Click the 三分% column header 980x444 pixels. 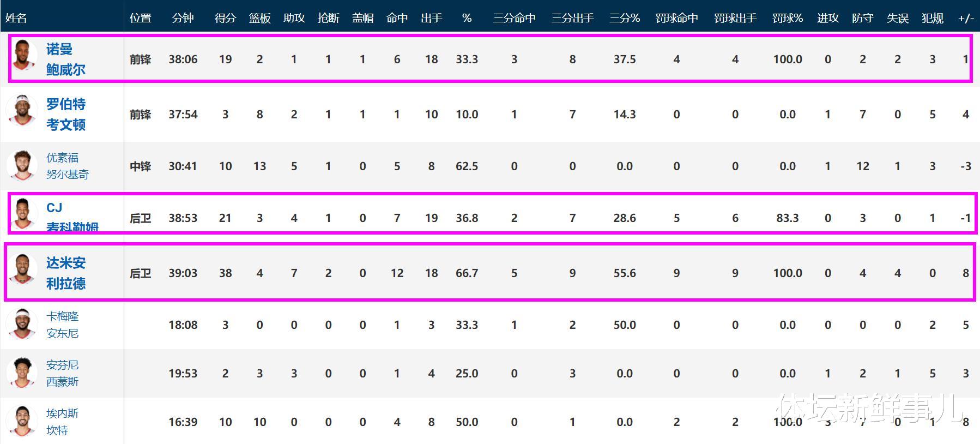(x=624, y=18)
